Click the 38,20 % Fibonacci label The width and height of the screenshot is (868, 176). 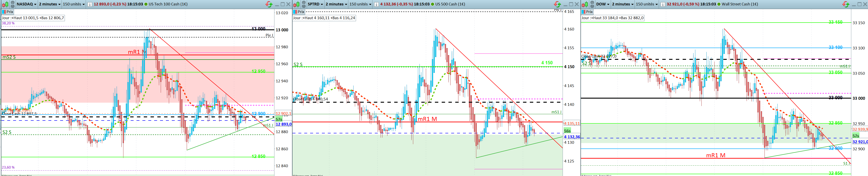pyautogui.click(x=8, y=23)
